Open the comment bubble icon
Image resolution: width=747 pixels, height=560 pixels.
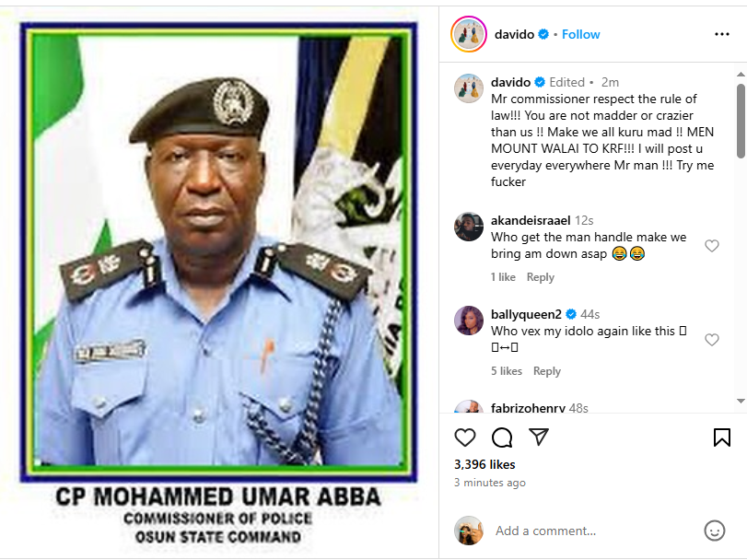[x=502, y=437]
